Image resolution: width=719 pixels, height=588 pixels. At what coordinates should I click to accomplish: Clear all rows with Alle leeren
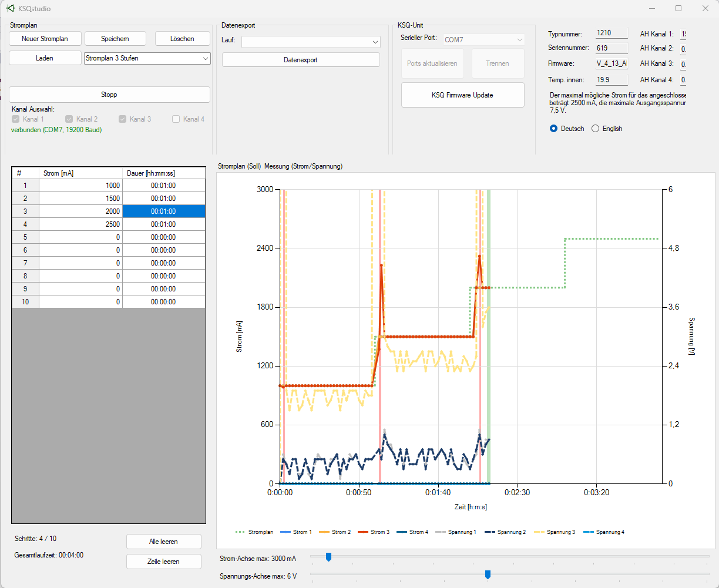point(164,542)
